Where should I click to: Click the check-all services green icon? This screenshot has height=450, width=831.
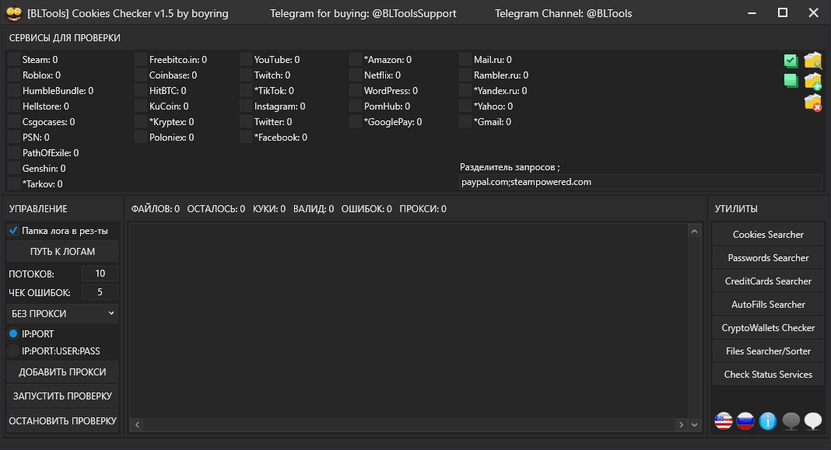click(x=790, y=60)
